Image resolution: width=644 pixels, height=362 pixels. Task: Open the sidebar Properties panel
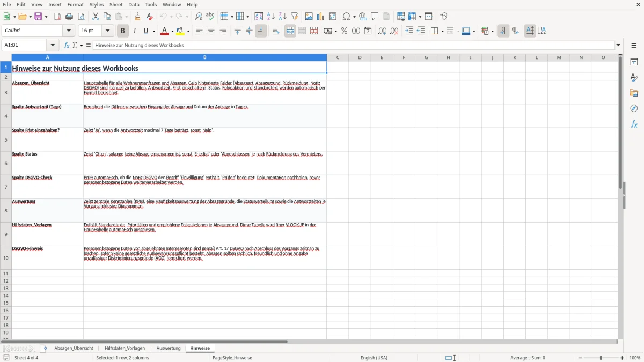[x=634, y=62]
